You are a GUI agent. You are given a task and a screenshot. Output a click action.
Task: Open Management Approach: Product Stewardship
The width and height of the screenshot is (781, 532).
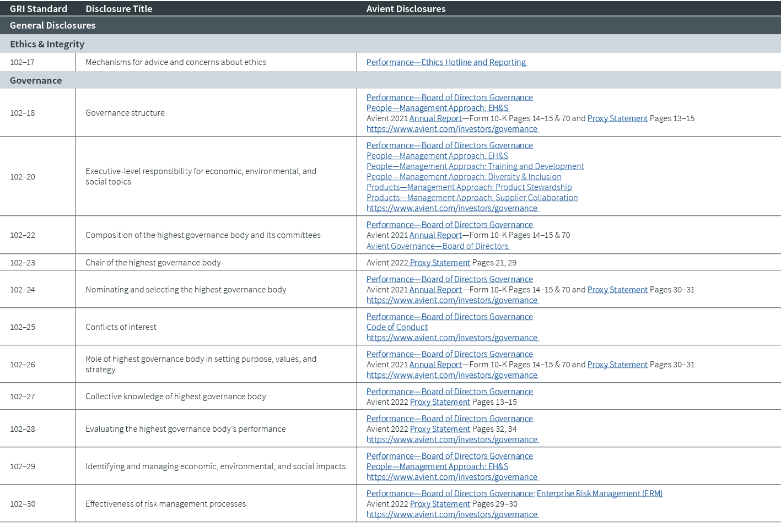(469, 187)
